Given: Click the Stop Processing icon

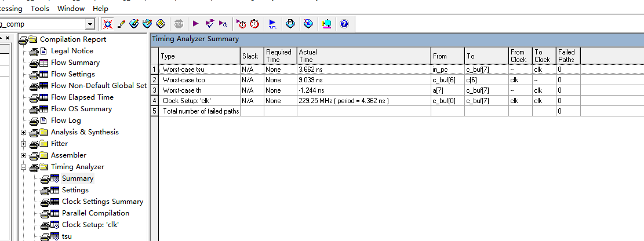Looking at the screenshot, I should (179, 24).
